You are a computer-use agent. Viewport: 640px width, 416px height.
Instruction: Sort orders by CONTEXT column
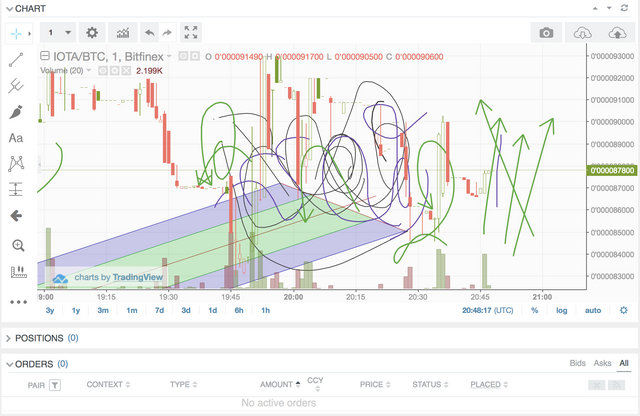(108, 384)
